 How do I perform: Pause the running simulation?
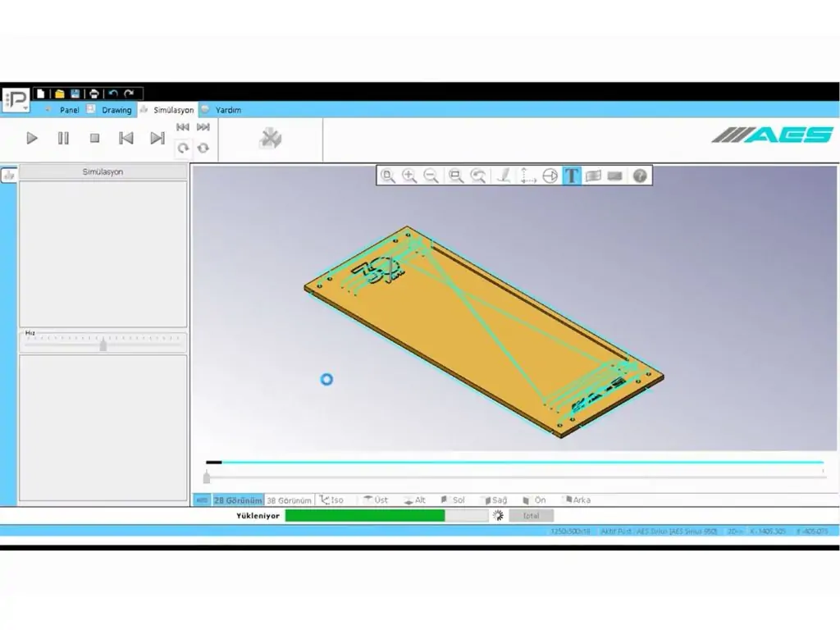(63, 139)
